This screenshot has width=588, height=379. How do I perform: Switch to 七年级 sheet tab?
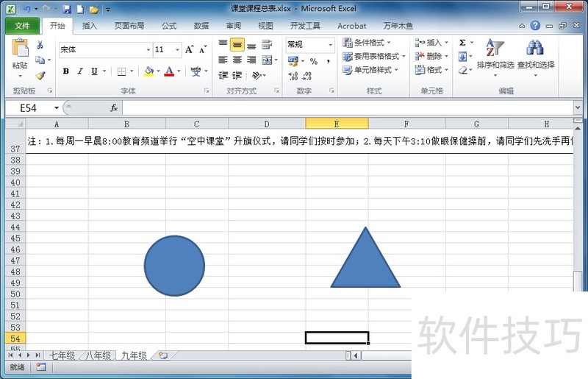(62, 355)
